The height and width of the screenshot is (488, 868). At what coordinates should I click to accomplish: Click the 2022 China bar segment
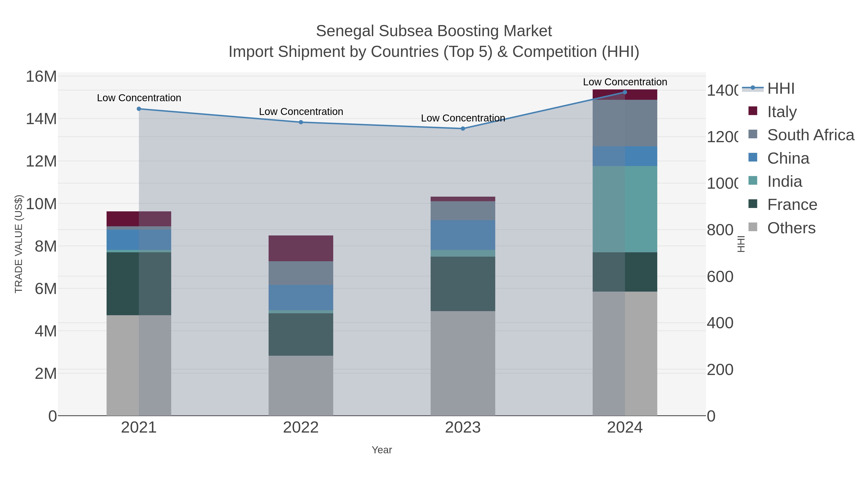(301, 297)
